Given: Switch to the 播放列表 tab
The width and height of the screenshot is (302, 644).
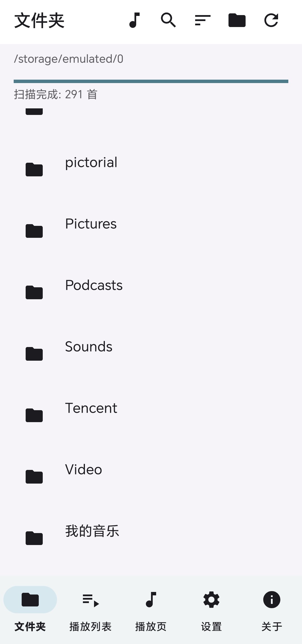Looking at the screenshot, I should (x=91, y=610).
